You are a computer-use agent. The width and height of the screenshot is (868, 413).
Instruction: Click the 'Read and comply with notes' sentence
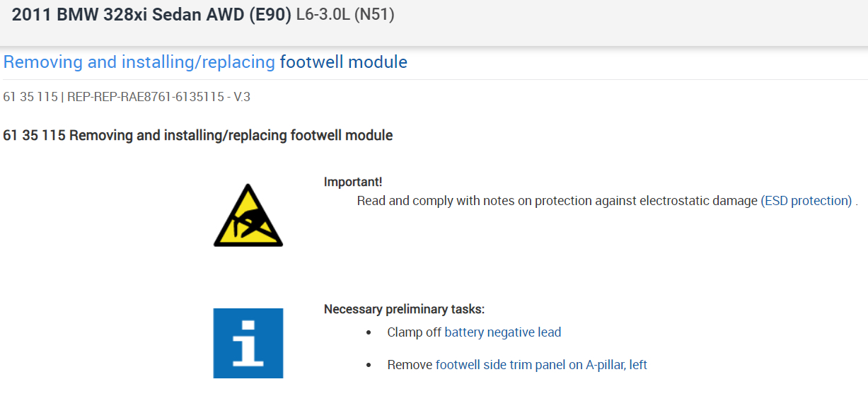pyautogui.click(x=557, y=201)
